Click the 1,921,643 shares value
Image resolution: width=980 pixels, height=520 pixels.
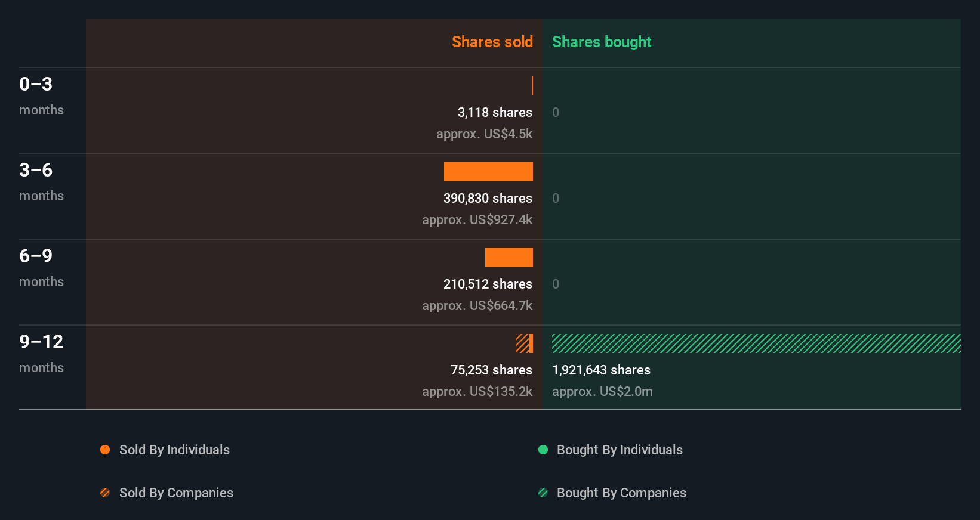601,370
